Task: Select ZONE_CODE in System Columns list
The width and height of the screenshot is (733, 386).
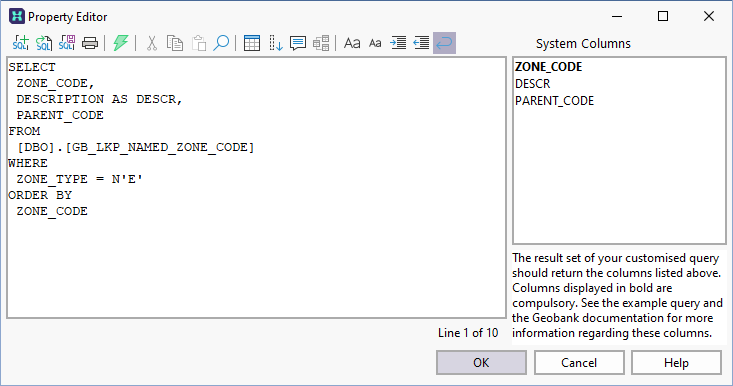Action: [x=548, y=67]
